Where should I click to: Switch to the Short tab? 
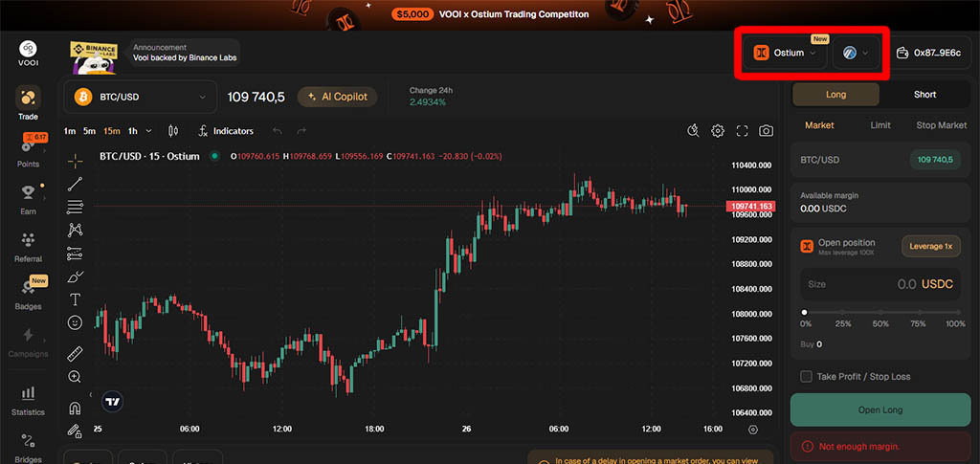925,95
